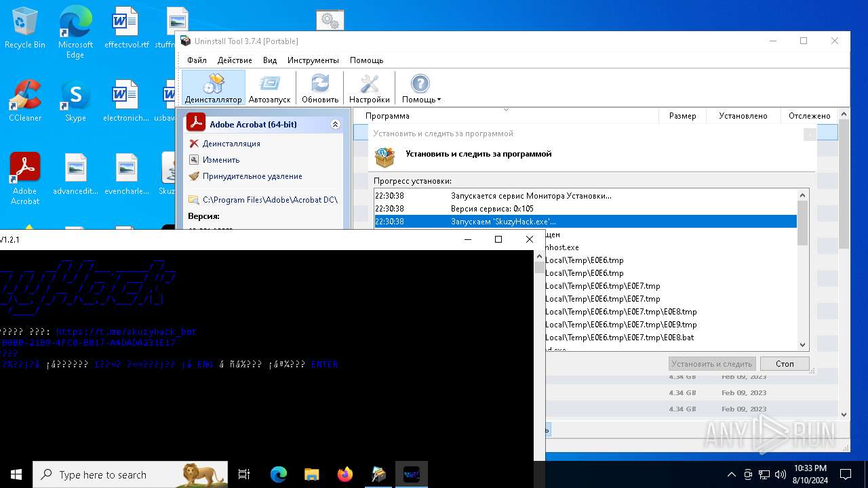Open the Microsoft Edge desktop shortcut
This screenshot has height=488, width=868.
coord(75,32)
